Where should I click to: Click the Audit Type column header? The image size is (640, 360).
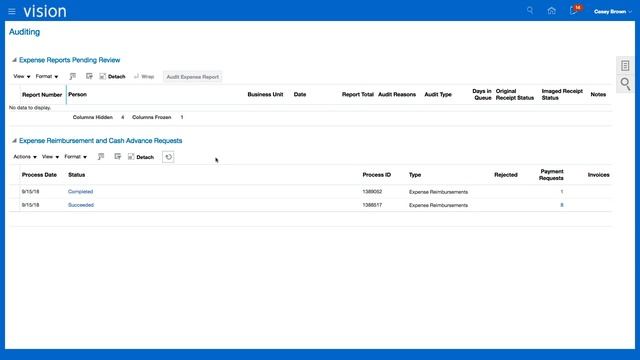coord(438,94)
